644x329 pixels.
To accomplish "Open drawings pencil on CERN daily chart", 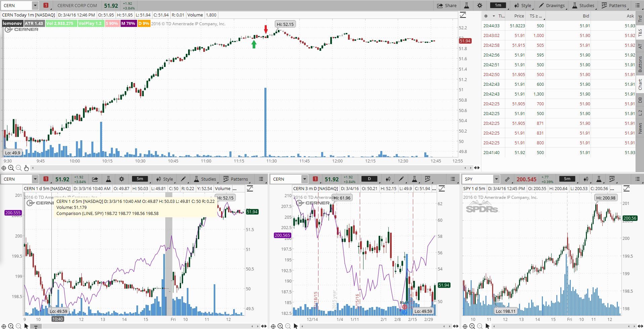I will point(401,179).
